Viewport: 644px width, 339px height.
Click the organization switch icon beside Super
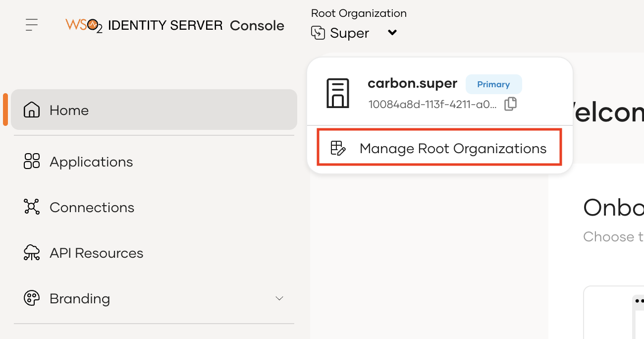[x=318, y=33]
